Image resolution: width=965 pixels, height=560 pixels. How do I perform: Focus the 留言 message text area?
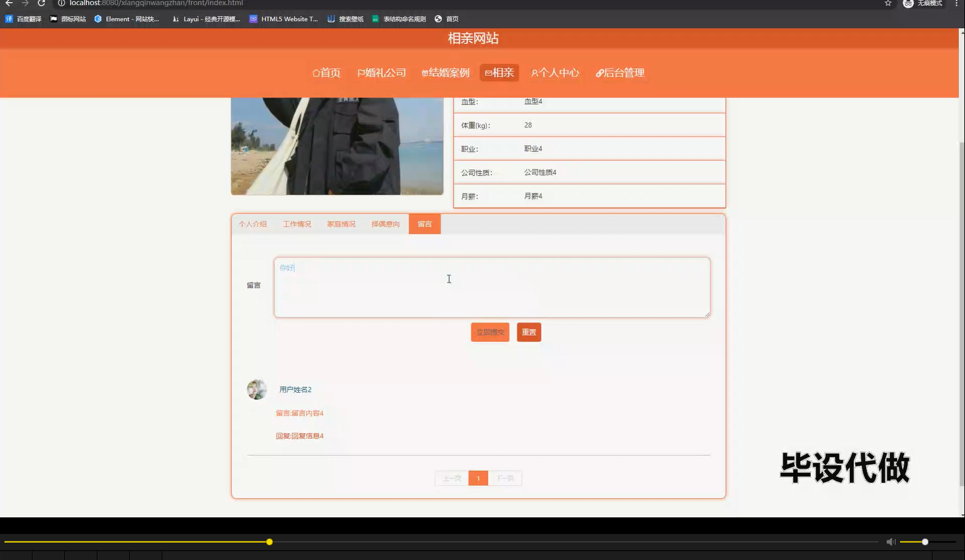tap(492, 287)
